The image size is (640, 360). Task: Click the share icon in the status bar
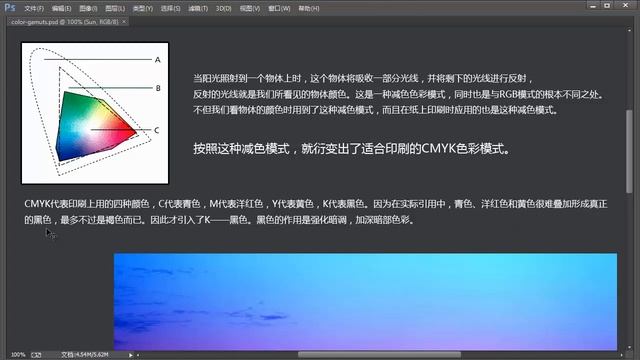coord(36,355)
